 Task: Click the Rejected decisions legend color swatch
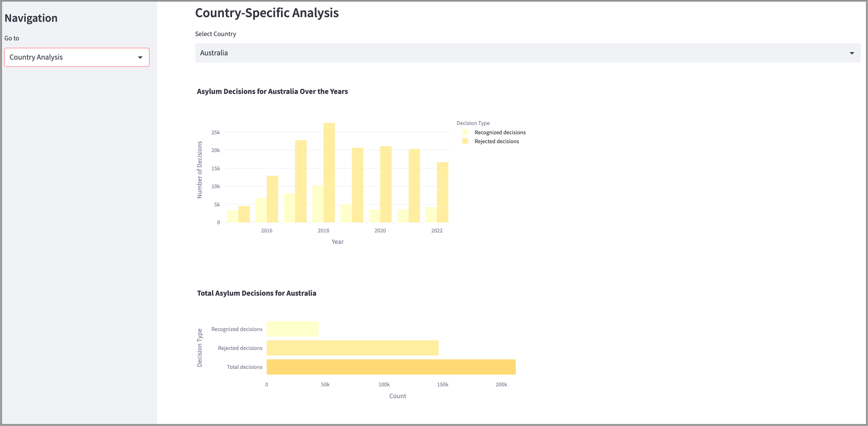click(465, 141)
